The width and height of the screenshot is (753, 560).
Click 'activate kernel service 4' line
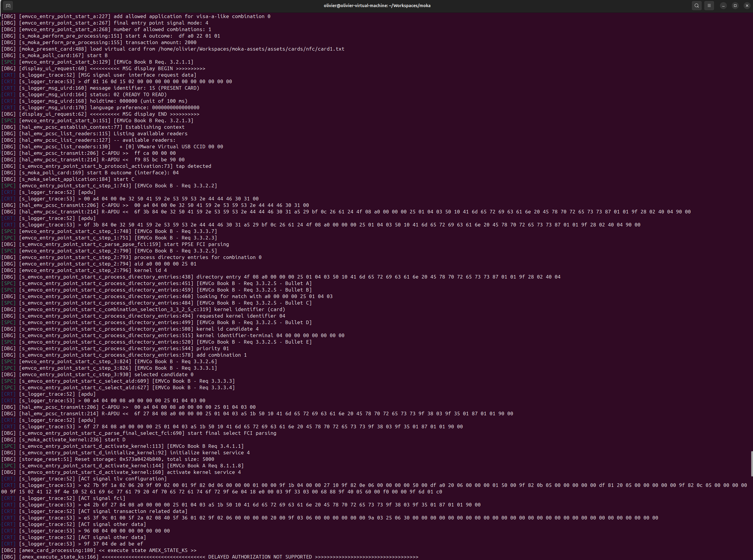(121, 472)
